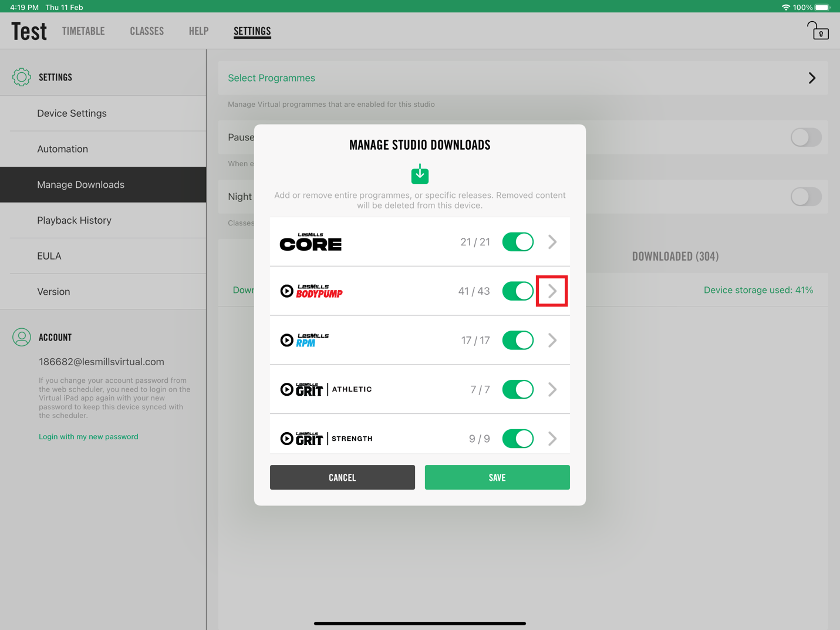Expand CORE releases with chevron
The image size is (840, 630).
[552, 242]
